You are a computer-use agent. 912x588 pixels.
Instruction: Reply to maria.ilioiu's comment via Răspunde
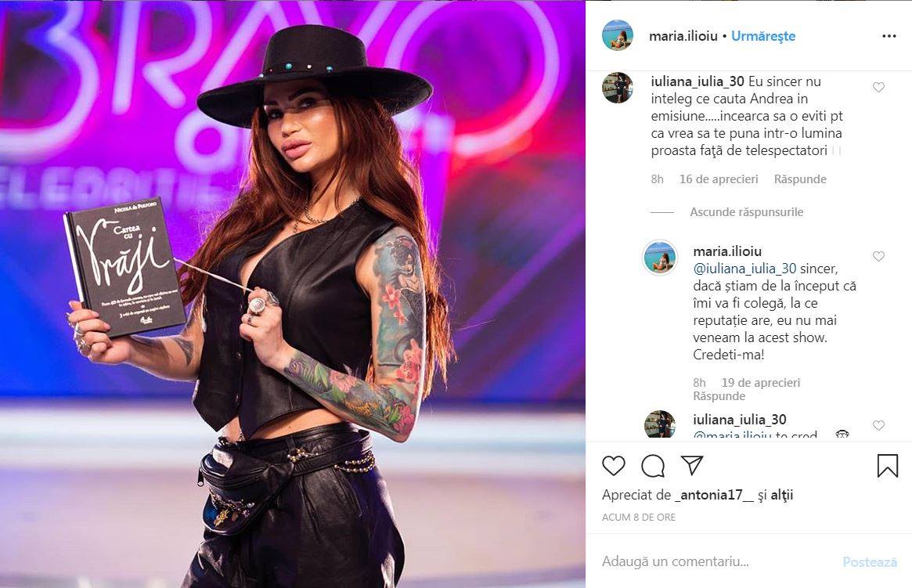(719, 396)
